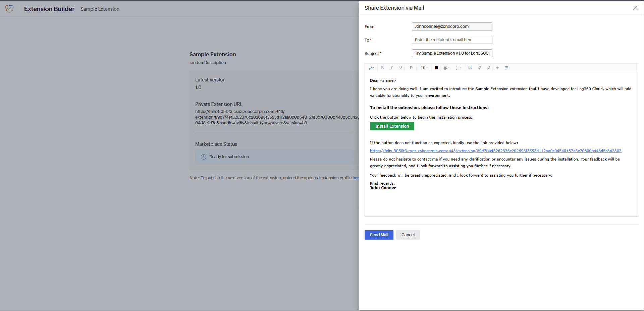Apply italic formatting to email text
Image resolution: width=644 pixels, height=311 pixels.
point(391,68)
